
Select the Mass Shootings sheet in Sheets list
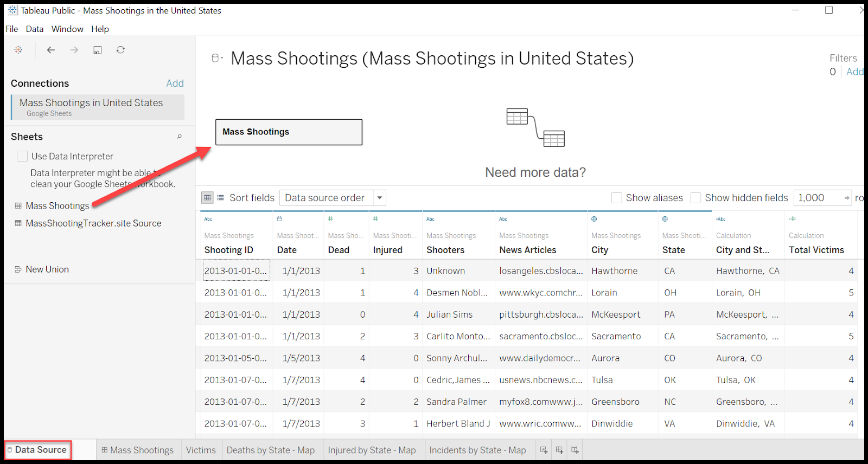coord(57,206)
